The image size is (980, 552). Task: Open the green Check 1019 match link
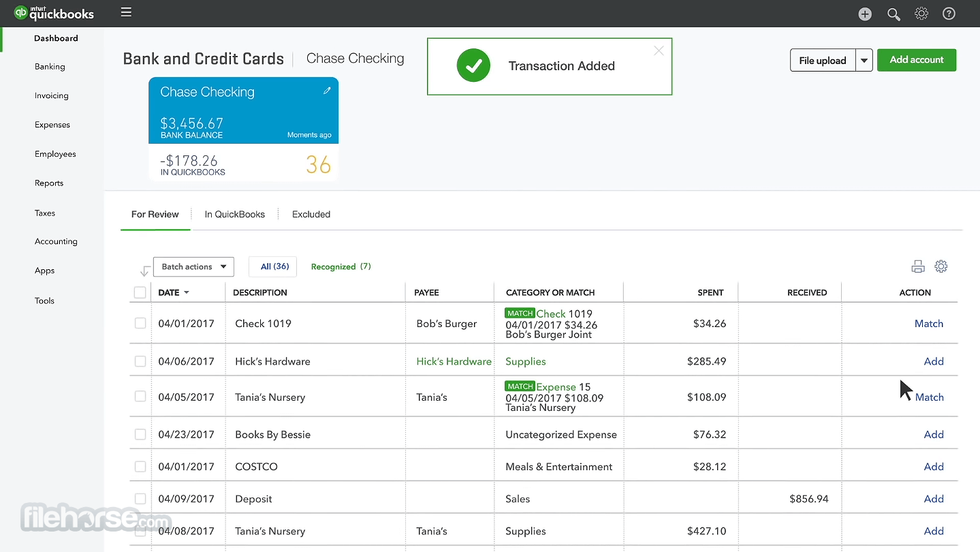[551, 313]
